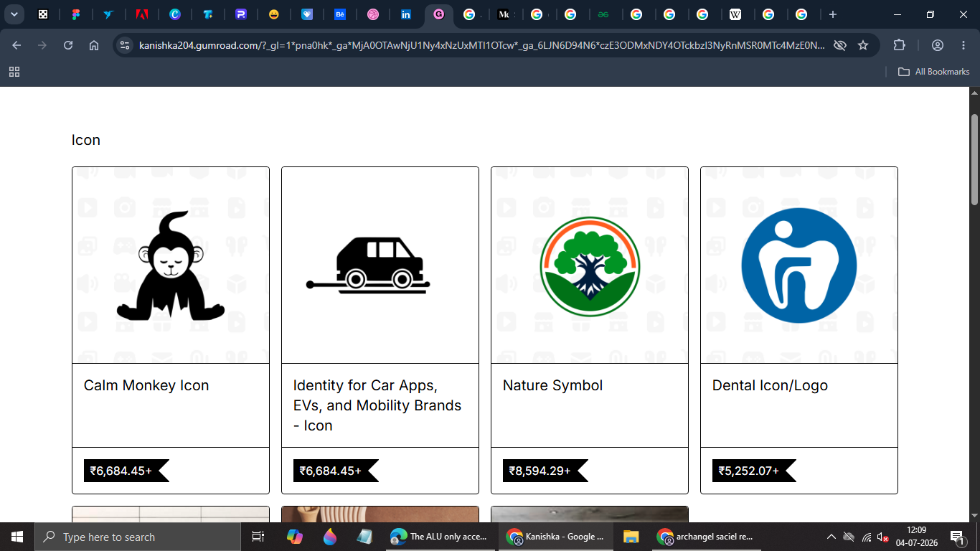Viewport: 980px width, 551px height.
Task: Switch to the Figma tab
Action: [x=76, y=14]
